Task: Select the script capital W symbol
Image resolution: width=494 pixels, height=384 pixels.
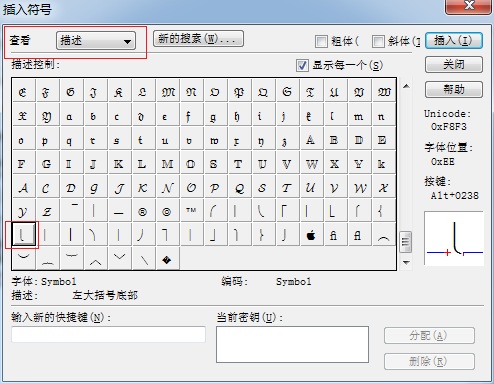Action: coord(359,188)
